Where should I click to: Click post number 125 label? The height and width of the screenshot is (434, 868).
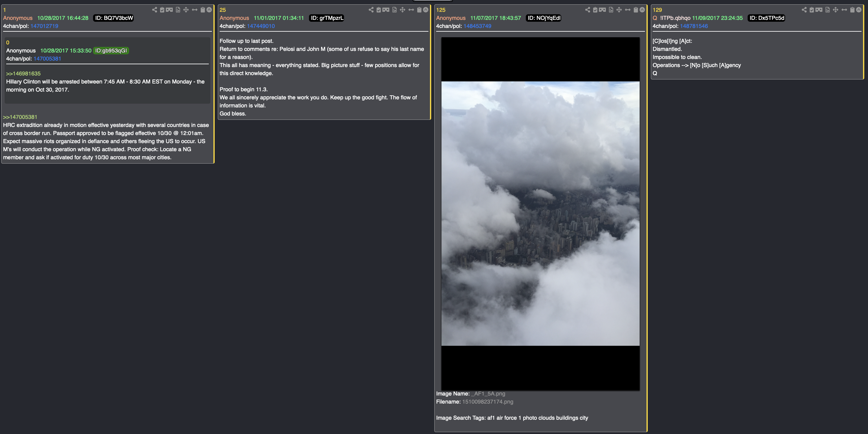pyautogui.click(x=441, y=10)
